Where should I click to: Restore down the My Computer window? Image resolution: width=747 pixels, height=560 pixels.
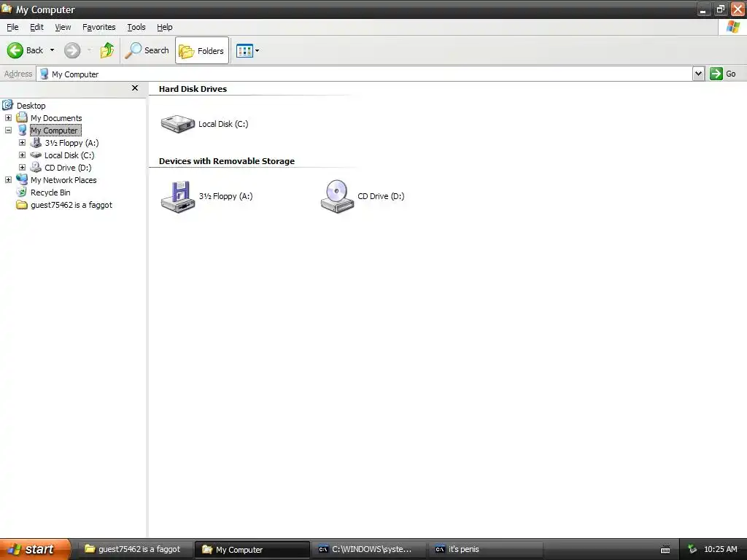(720, 9)
